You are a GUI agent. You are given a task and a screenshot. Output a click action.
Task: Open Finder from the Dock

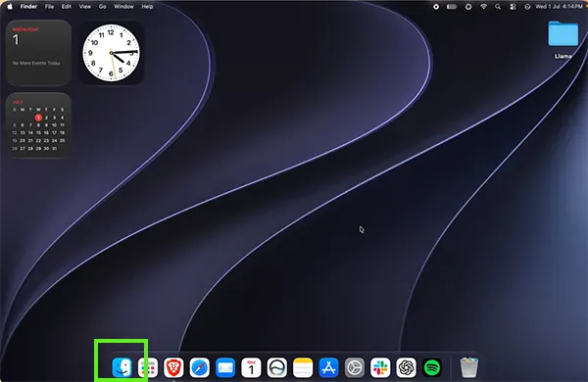(122, 367)
